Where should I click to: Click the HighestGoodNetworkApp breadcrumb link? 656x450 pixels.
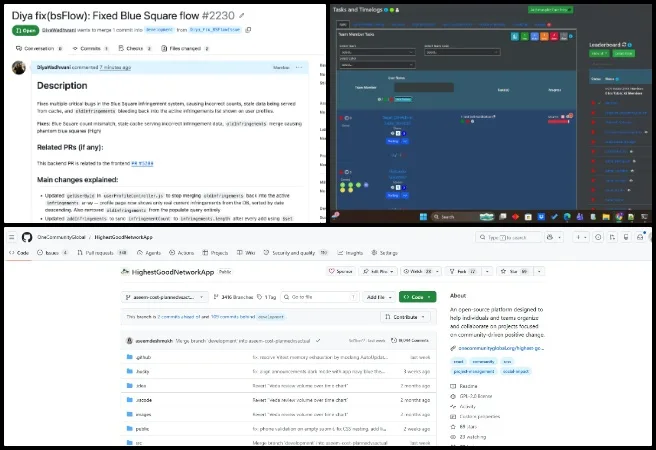[x=123, y=237]
